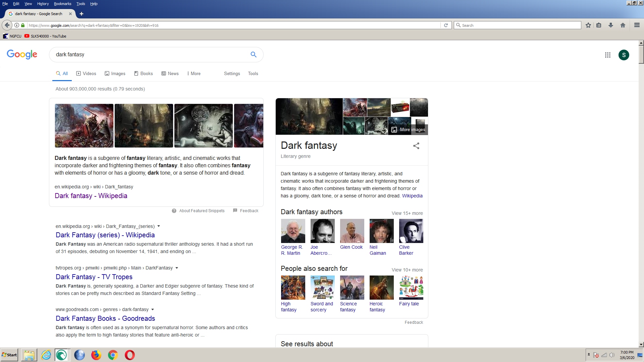Open the Edit menu
Image resolution: width=644 pixels, height=362 pixels.
pos(16,4)
